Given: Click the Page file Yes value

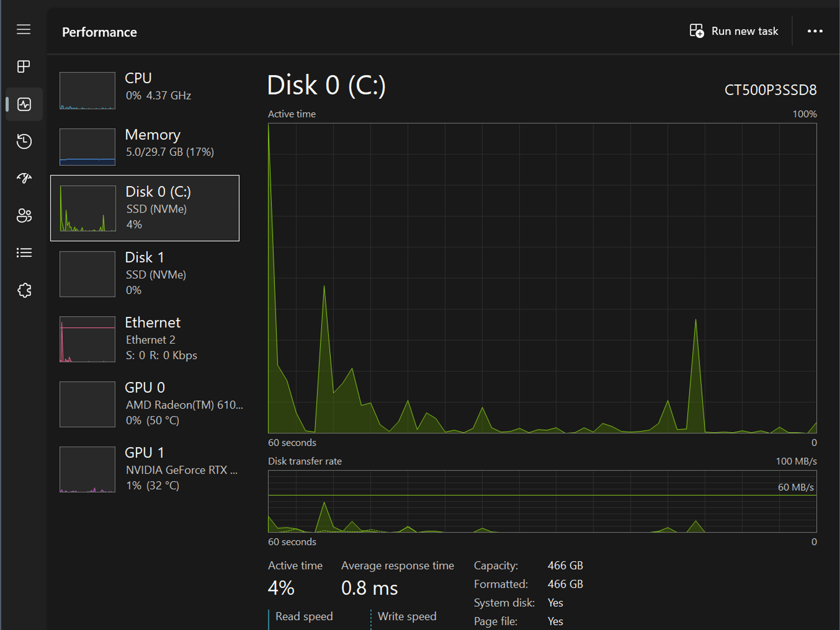Looking at the screenshot, I should [x=555, y=621].
